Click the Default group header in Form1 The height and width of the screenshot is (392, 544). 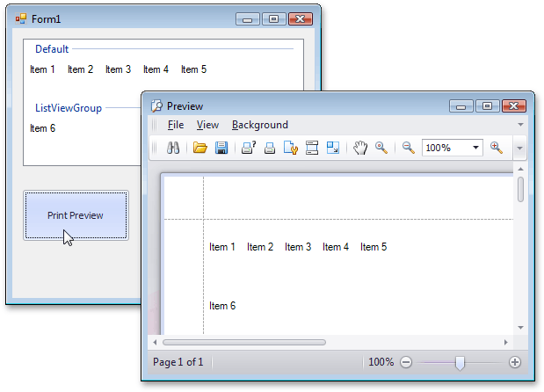52,49
